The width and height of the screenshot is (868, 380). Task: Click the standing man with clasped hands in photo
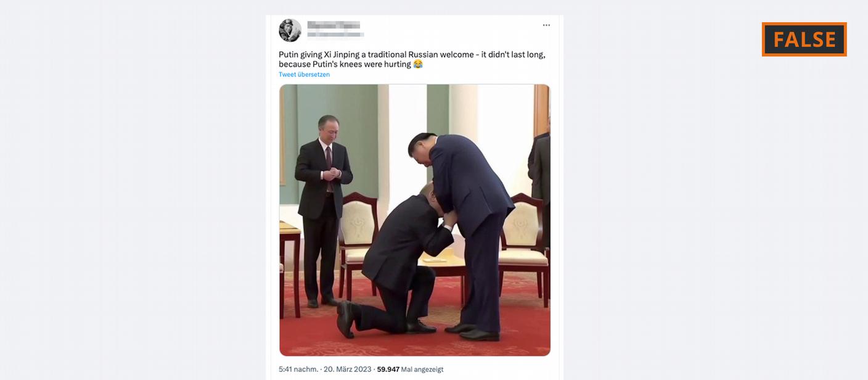323,210
